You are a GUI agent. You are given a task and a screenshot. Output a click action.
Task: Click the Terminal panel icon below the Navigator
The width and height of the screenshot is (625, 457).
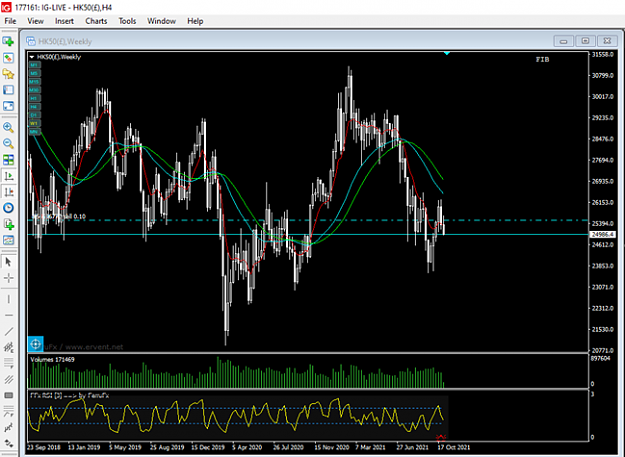[x=8, y=90]
